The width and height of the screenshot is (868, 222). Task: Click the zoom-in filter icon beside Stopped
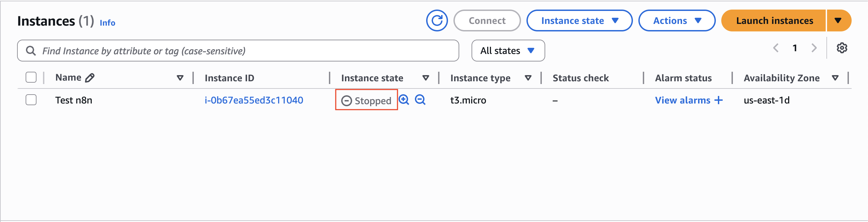(404, 100)
